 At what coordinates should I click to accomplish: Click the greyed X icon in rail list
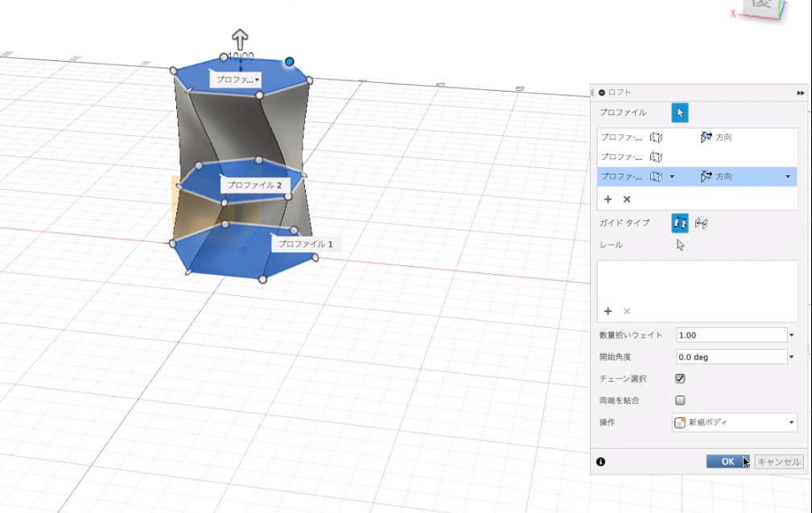tap(627, 311)
